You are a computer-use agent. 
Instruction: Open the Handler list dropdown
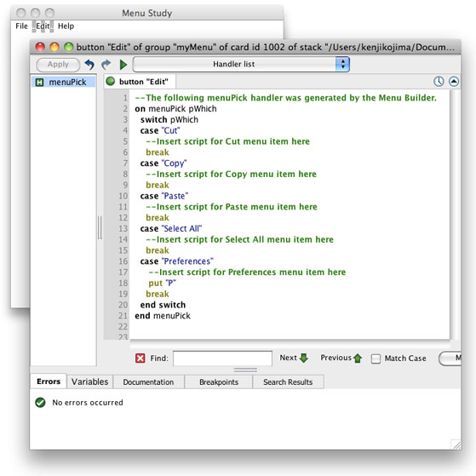coord(241,64)
